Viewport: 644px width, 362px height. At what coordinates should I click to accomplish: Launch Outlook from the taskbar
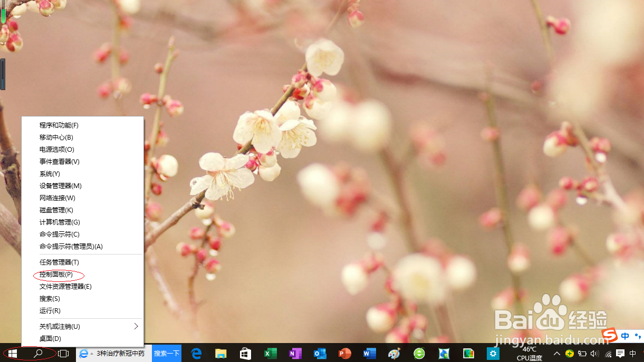click(x=320, y=354)
